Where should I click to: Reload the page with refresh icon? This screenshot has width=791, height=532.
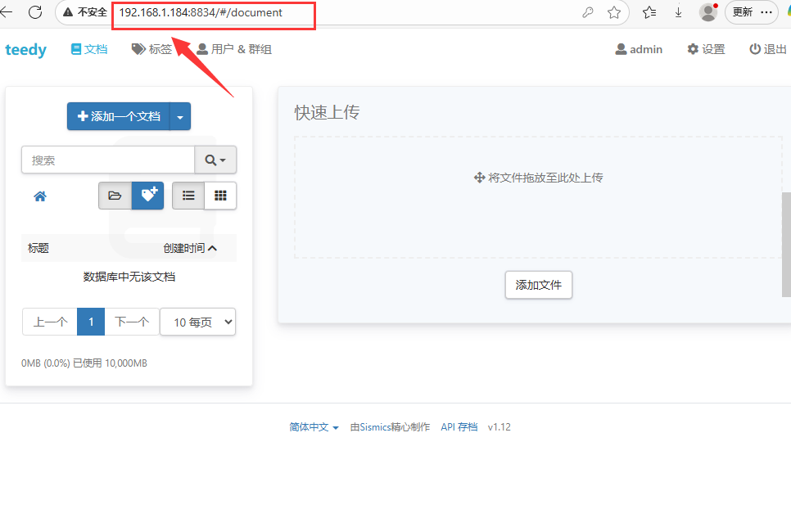(35, 12)
